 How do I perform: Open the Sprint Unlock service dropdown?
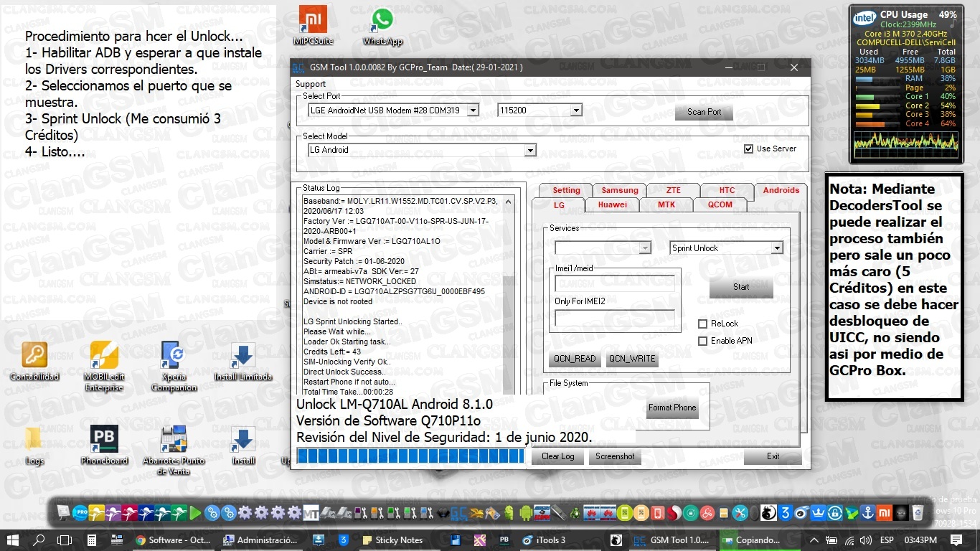pos(777,248)
